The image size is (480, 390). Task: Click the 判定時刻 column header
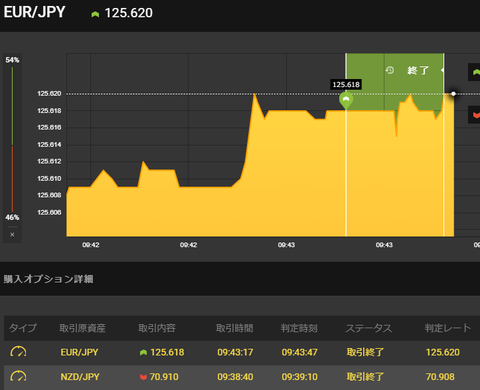click(299, 328)
